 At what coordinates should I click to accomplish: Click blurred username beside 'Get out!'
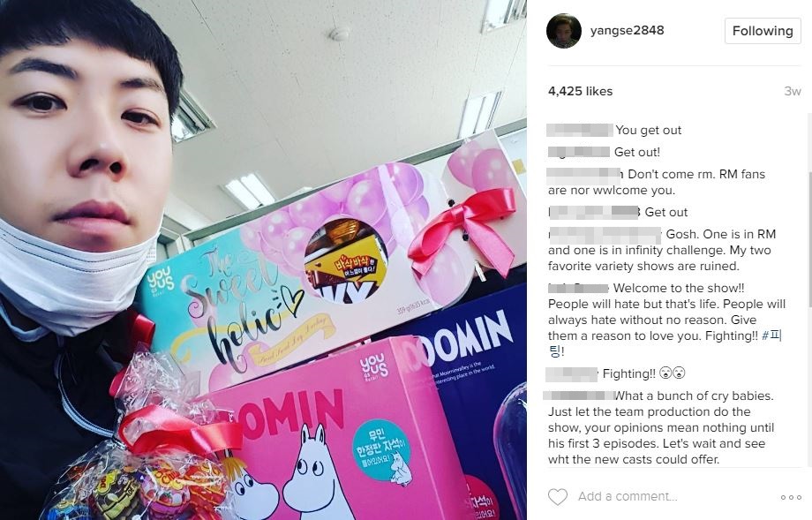[579, 152]
